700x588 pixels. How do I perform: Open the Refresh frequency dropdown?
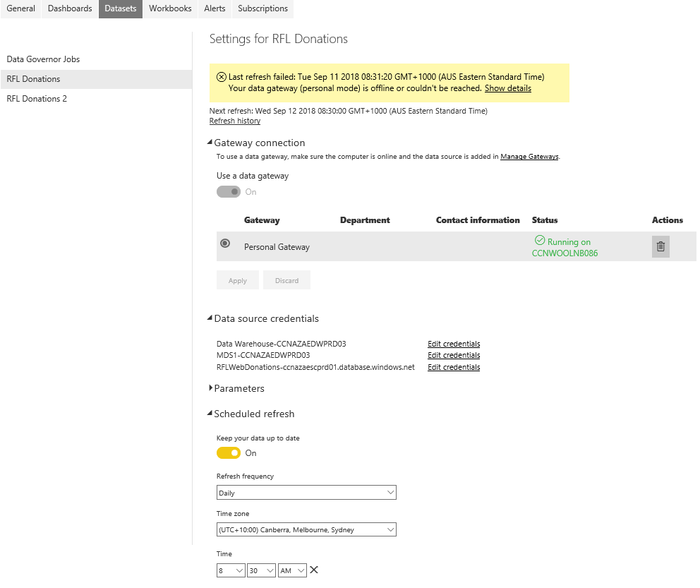click(x=306, y=493)
